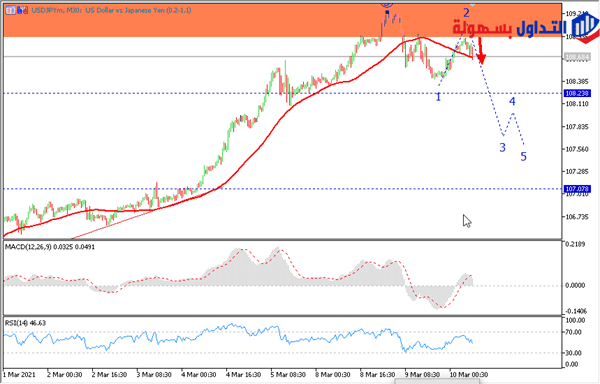The height and width of the screenshot is (384, 600).
Task: Select the Elliott wave label 3
Action: [502, 148]
